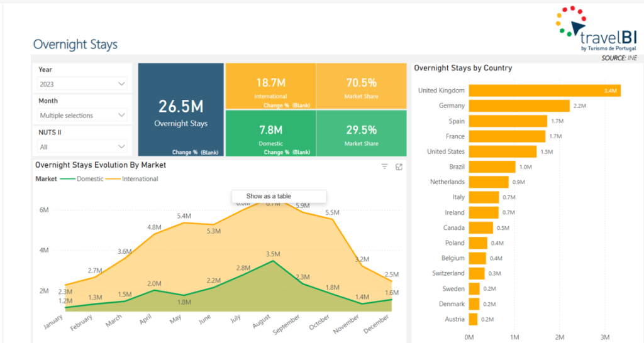Open the filters icon on evolution chart
This screenshot has height=343, width=644.
coord(384,166)
